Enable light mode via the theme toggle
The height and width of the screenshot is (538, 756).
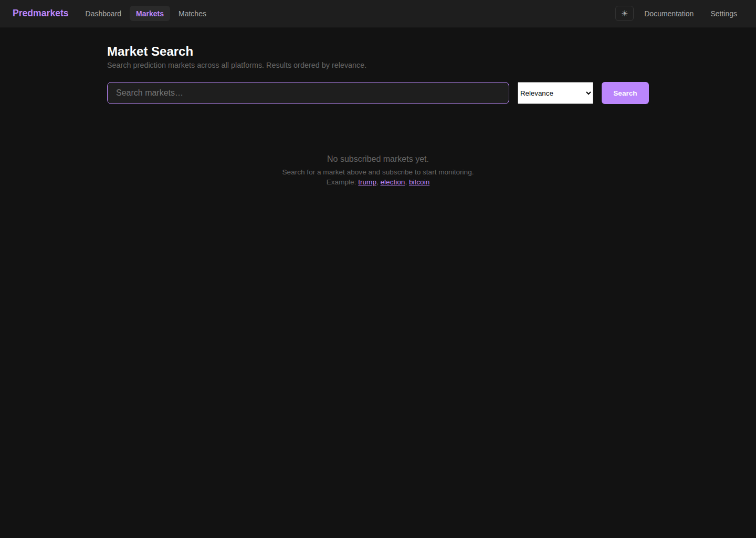[624, 13]
